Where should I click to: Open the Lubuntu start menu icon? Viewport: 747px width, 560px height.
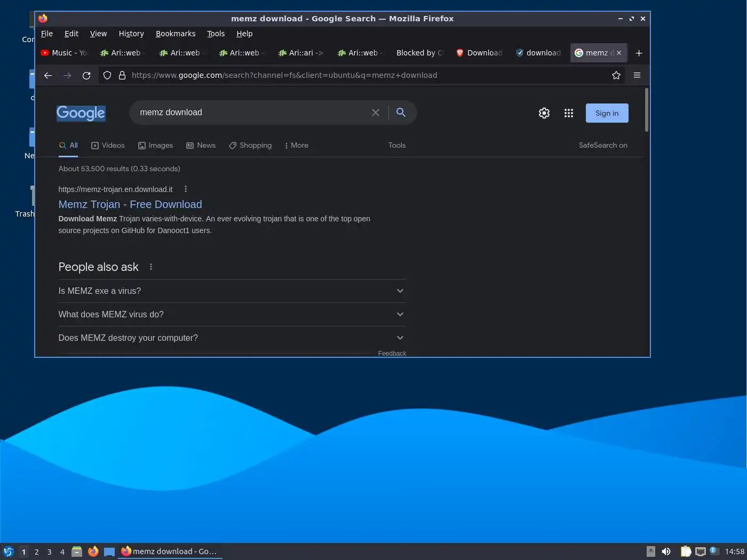click(x=9, y=551)
